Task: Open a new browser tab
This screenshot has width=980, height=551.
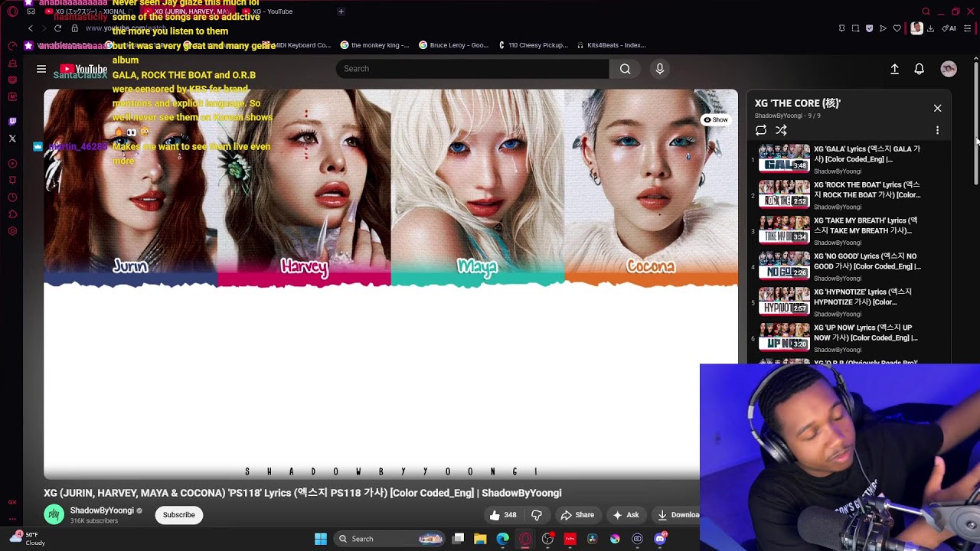Action: [341, 11]
